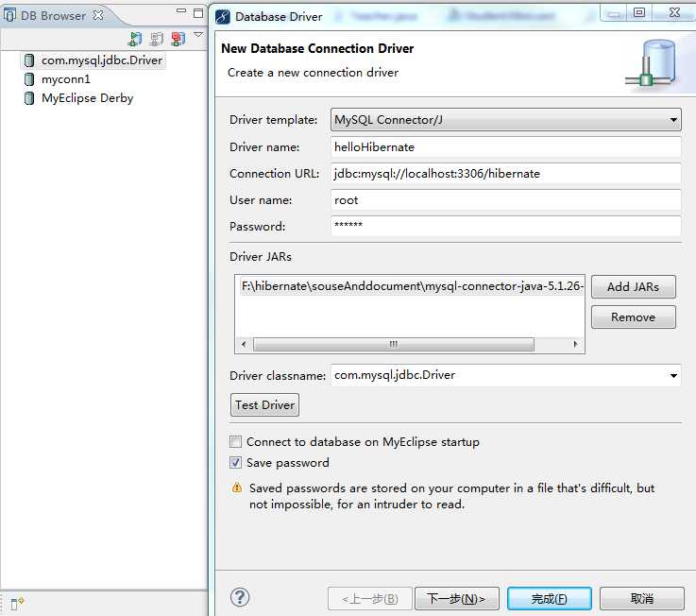This screenshot has height=616, width=696.
Task: Uncheck the Save password checkbox
Action: pos(236,463)
